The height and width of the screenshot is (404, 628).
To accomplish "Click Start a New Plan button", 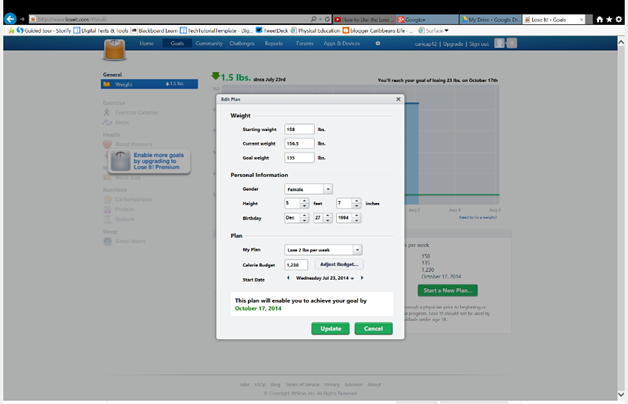I will coord(447,290).
